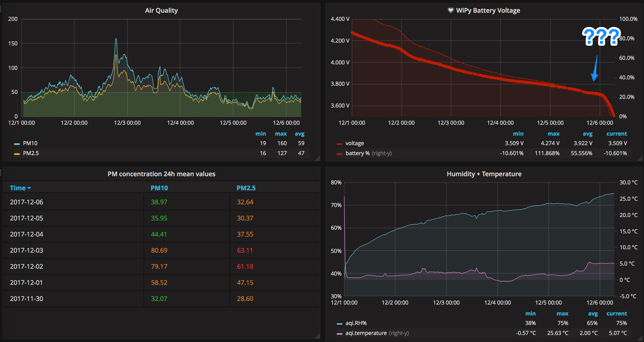The height and width of the screenshot is (342, 644).
Task: Toggle the aqi.temperature series in the legend
Action: click(366, 333)
